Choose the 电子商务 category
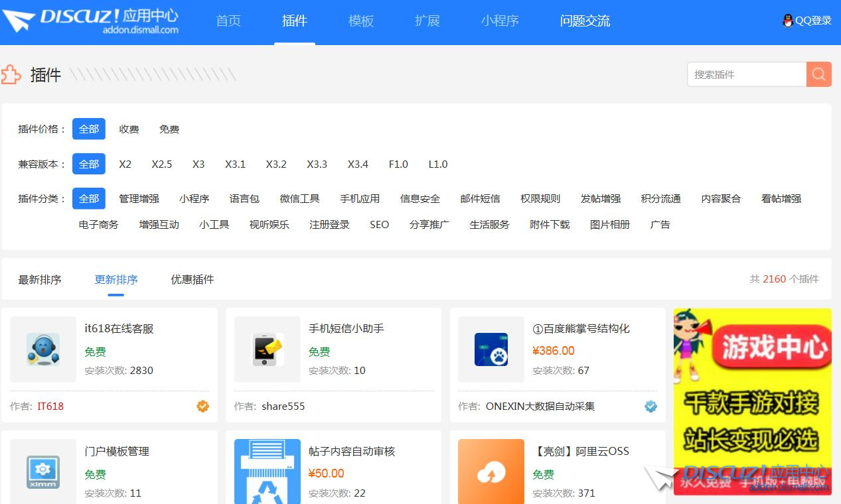 [x=99, y=224]
